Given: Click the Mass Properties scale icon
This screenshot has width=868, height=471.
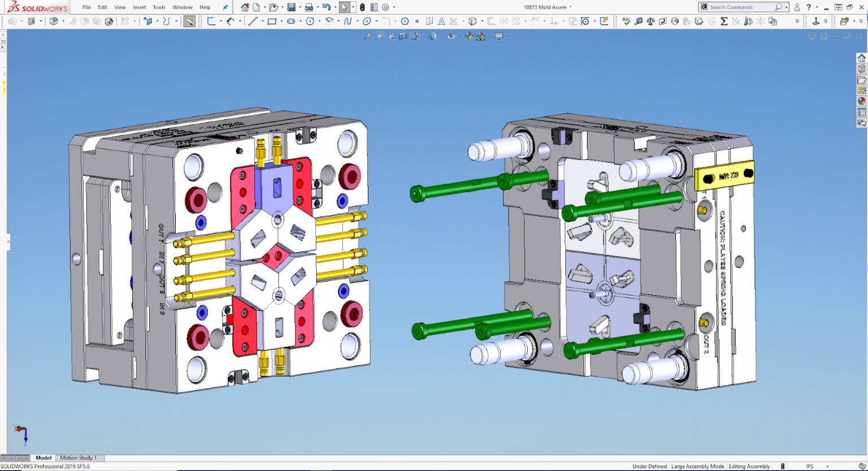Looking at the screenshot, I should point(650,21).
